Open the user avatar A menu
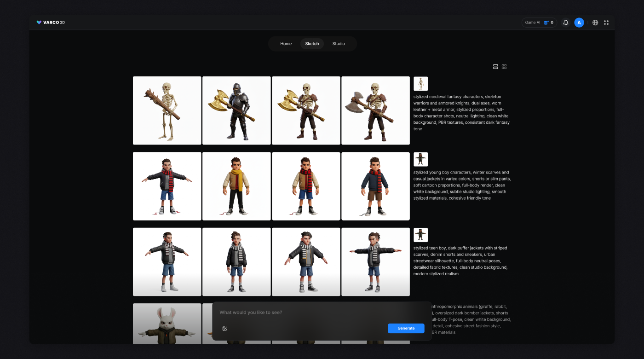Viewport: 644px width, 359px height. [579, 23]
